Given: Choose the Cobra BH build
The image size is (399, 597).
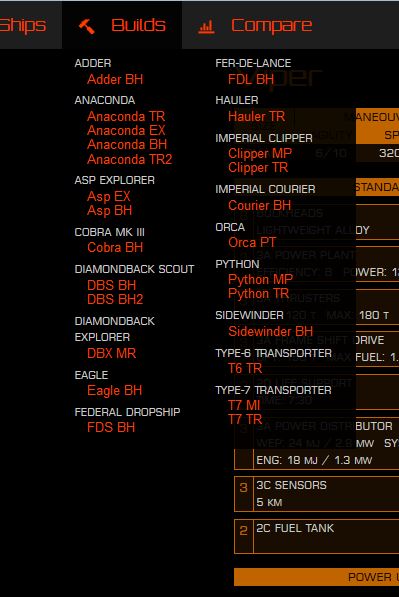Looking at the screenshot, I should click(x=115, y=247).
